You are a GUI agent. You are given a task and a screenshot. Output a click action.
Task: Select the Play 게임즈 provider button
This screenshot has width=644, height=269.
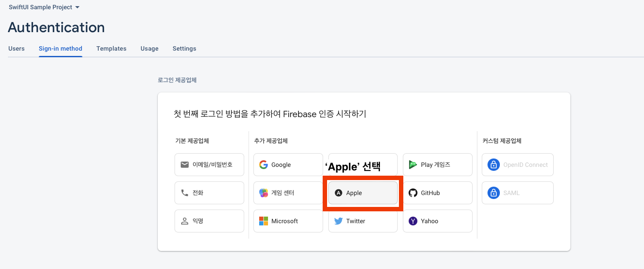pyautogui.click(x=438, y=165)
